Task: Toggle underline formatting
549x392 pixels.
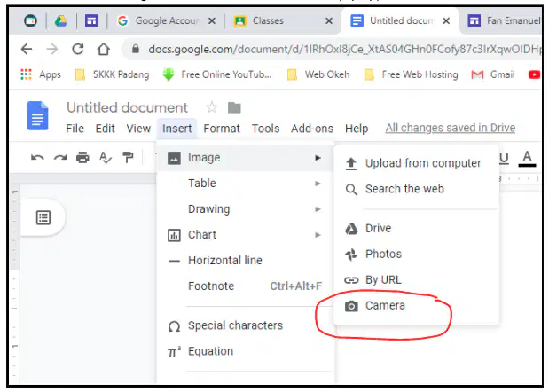Action: click(x=504, y=158)
